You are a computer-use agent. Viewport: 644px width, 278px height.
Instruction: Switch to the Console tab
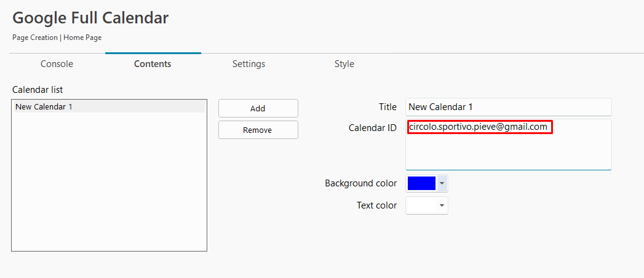[x=57, y=64]
